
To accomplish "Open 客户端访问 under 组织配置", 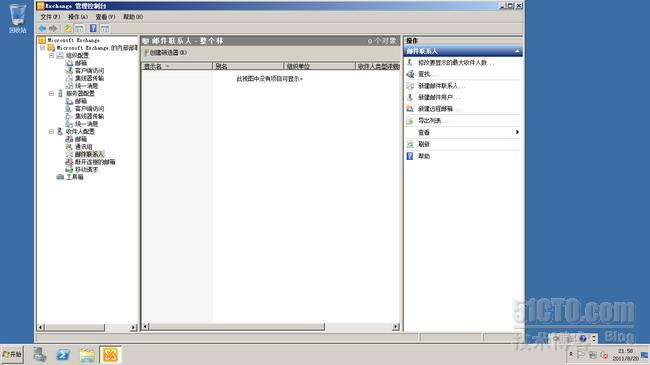I will point(89,71).
